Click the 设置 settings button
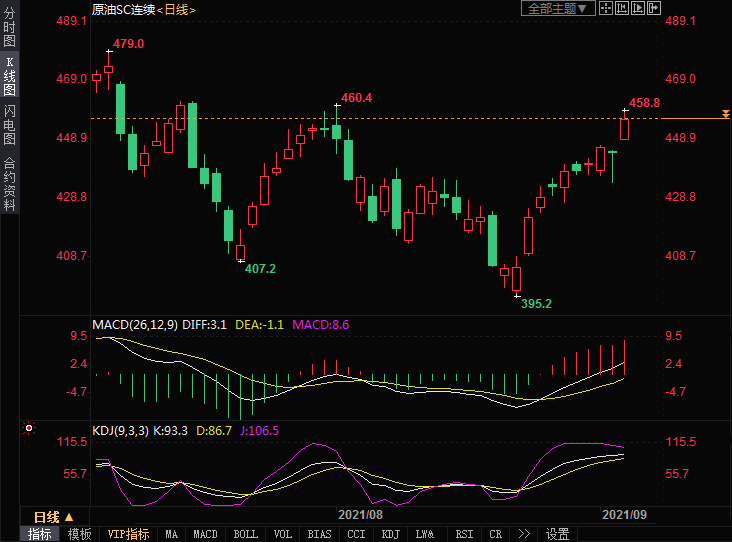732x542 pixels. [557, 534]
